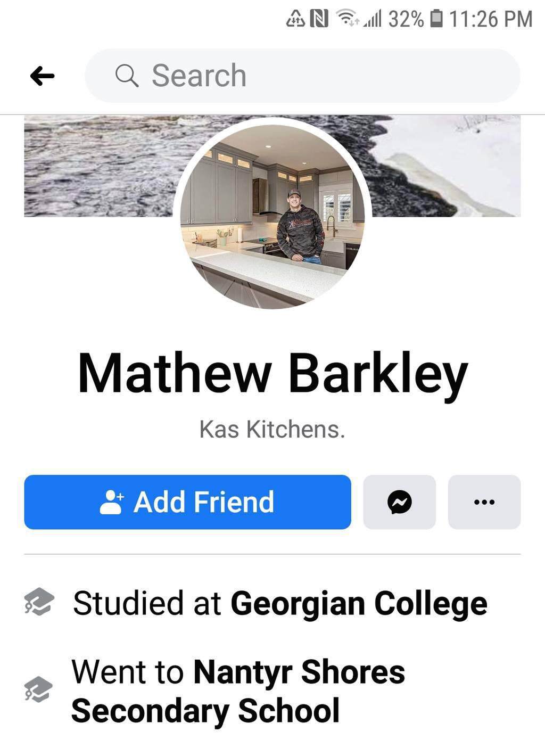Open Messenger chat with Mathew Barkley
Image resolution: width=545 pixels, height=756 pixels.
pos(399,502)
